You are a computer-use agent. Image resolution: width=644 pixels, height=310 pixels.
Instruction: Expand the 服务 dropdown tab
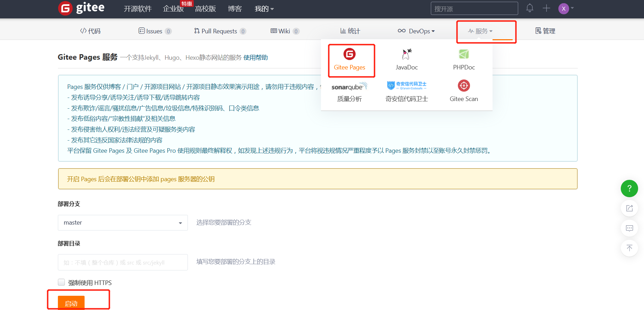(x=480, y=31)
